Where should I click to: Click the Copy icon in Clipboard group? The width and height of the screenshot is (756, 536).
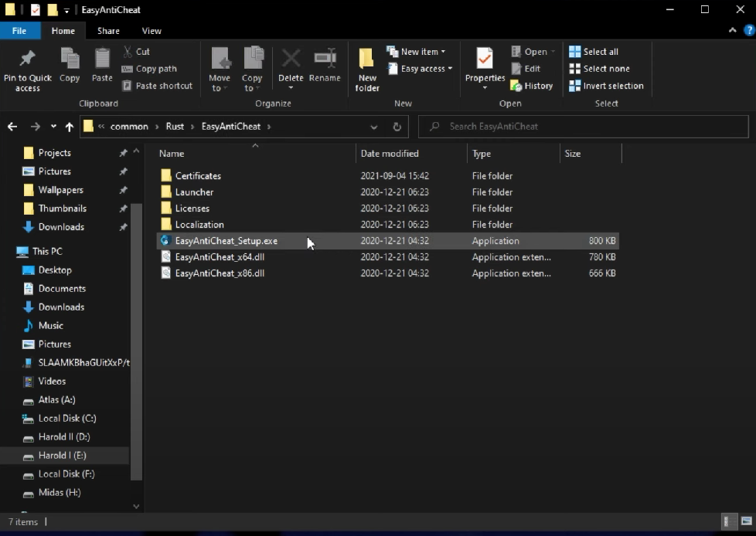click(70, 59)
